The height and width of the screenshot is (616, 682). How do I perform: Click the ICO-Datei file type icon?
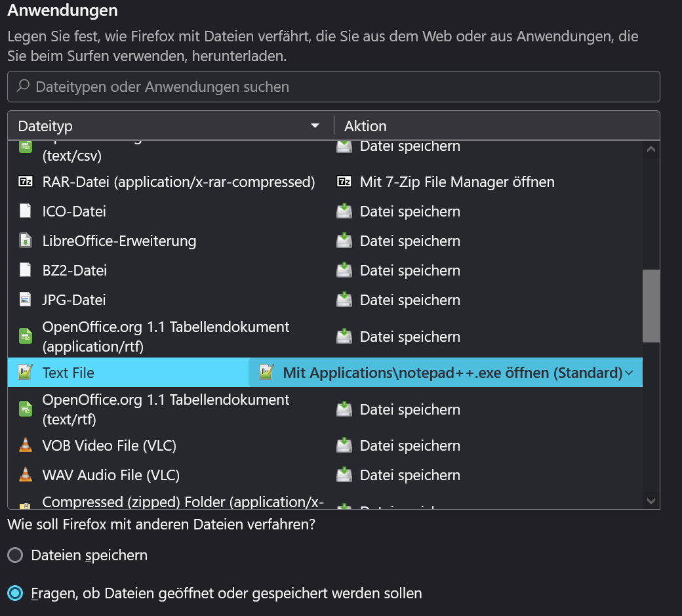[x=26, y=211]
